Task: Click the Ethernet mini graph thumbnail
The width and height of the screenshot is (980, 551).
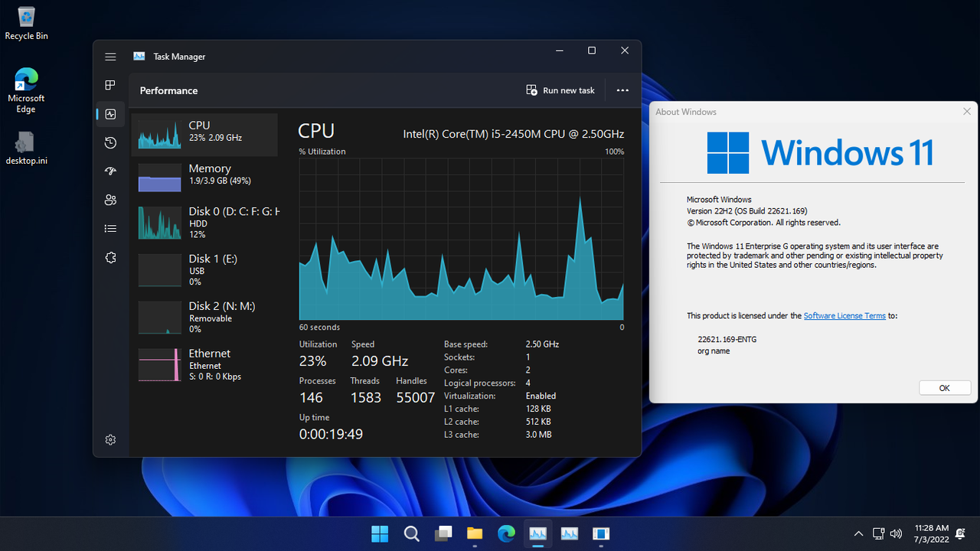Action: (160, 364)
